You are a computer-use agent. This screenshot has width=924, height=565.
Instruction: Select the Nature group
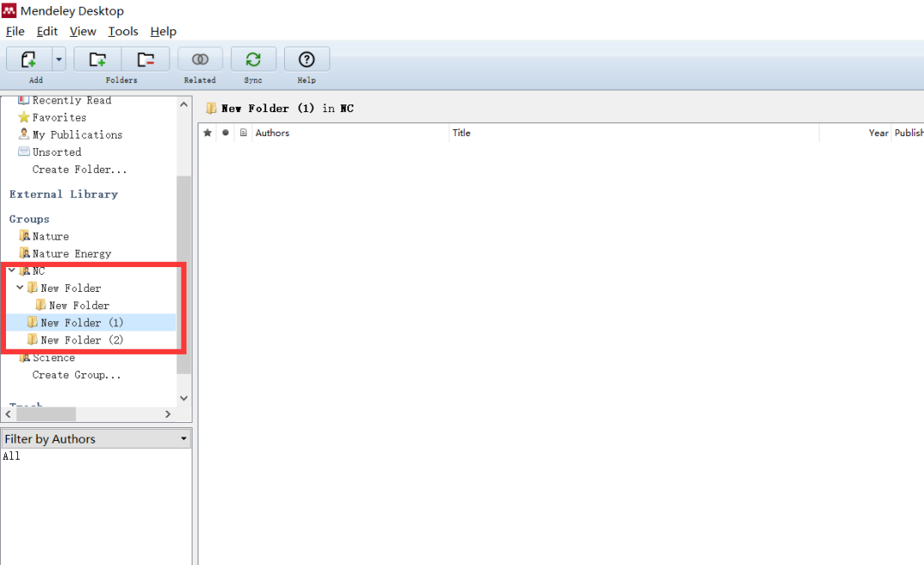click(50, 236)
